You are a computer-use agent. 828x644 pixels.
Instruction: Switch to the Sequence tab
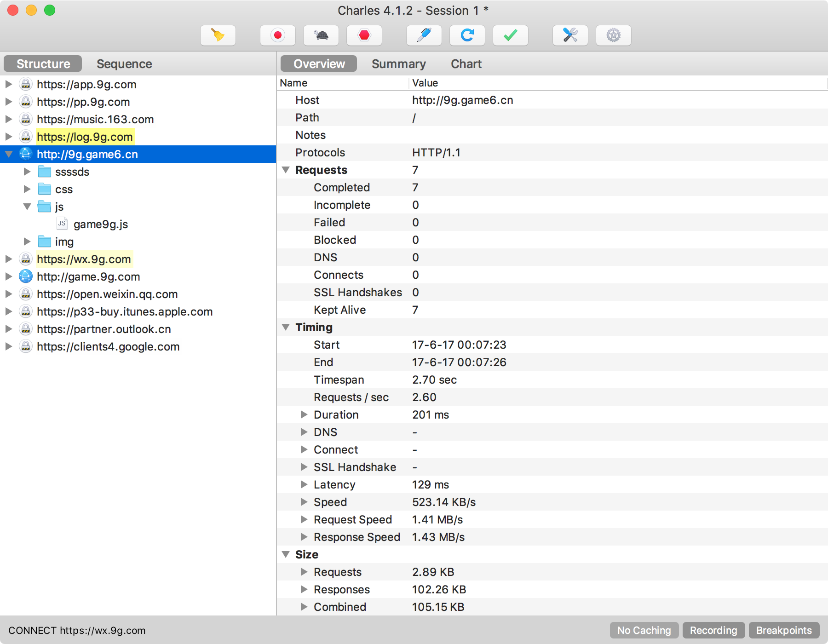(124, 64)
